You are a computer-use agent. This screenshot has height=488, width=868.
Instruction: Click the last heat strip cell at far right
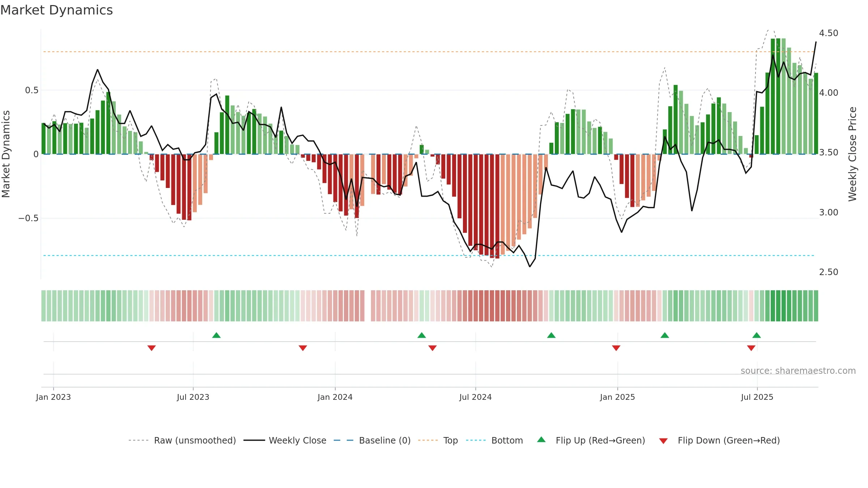pyautogui.click(x=816, y=306)
